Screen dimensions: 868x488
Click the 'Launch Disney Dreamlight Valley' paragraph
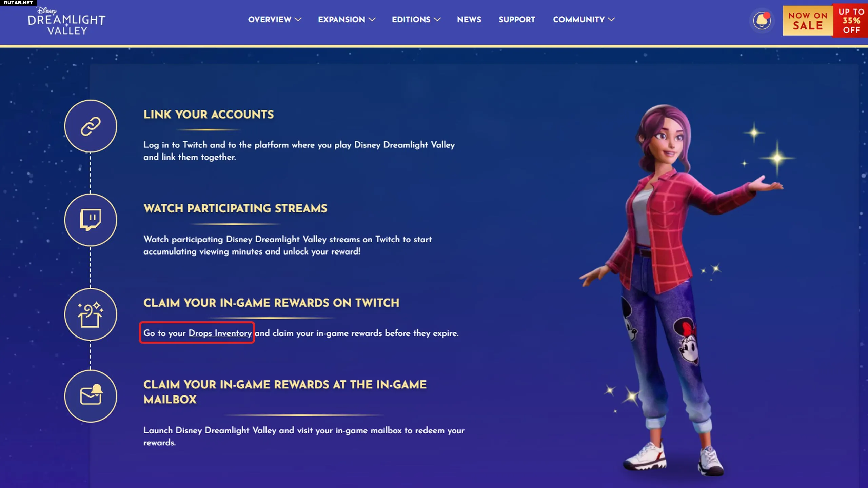coord(304,436)
